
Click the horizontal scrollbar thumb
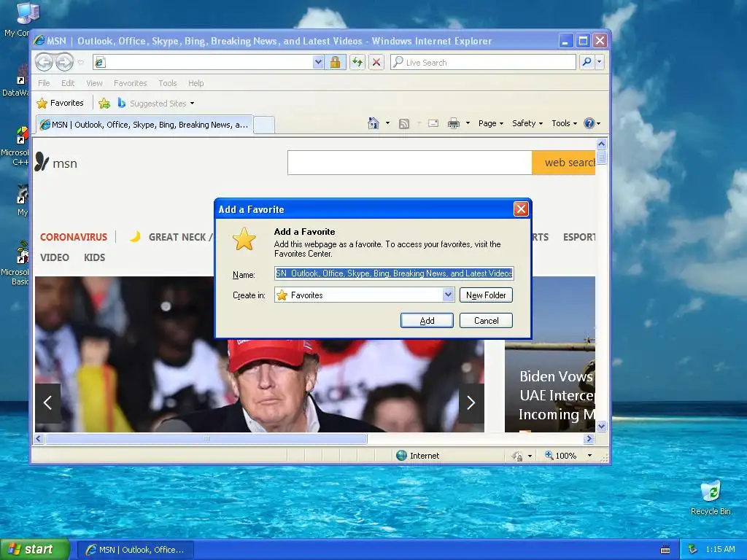pos(206,438)
